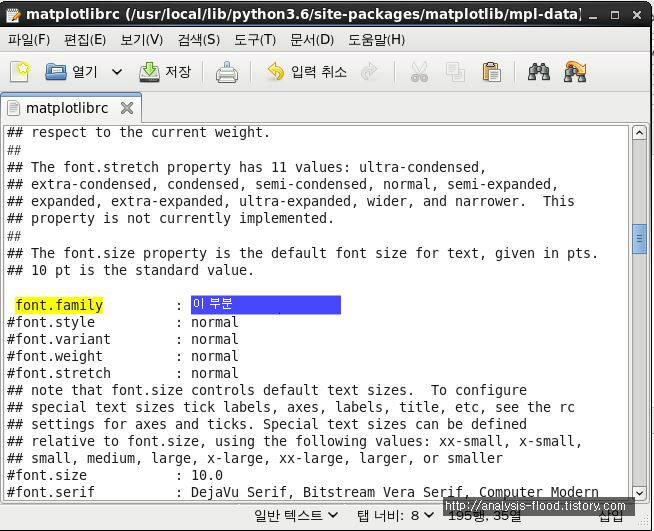Click the selected 이 부분 value

(266, 305)
